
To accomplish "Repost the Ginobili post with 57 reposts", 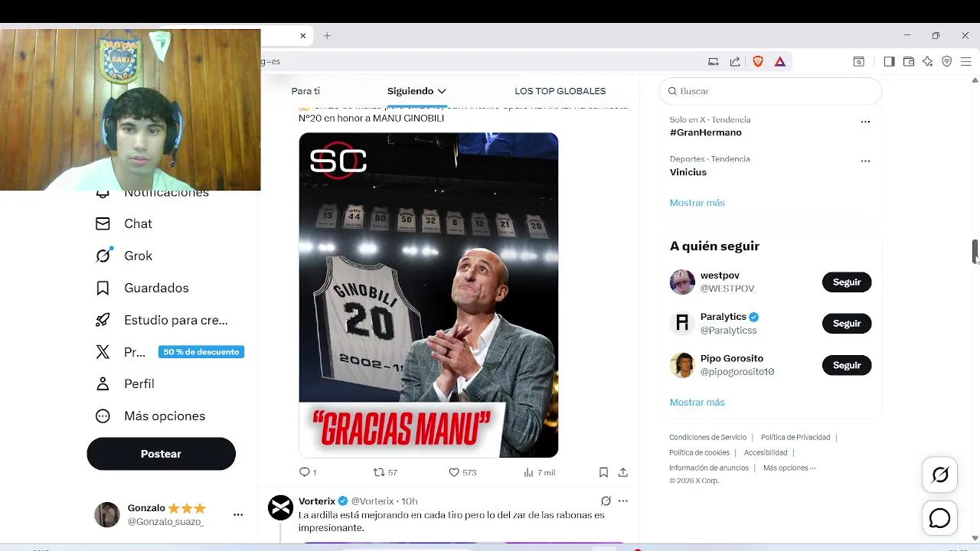I will (384, 472).
